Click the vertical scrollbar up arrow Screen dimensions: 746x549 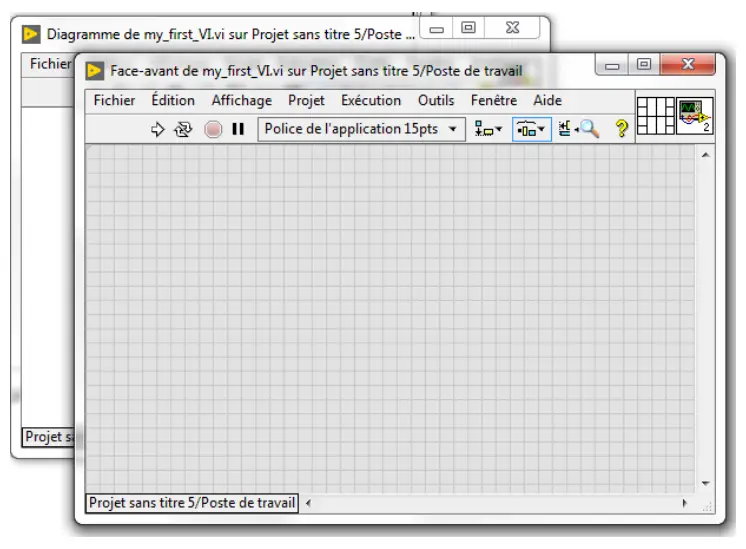tap(706, 155)
